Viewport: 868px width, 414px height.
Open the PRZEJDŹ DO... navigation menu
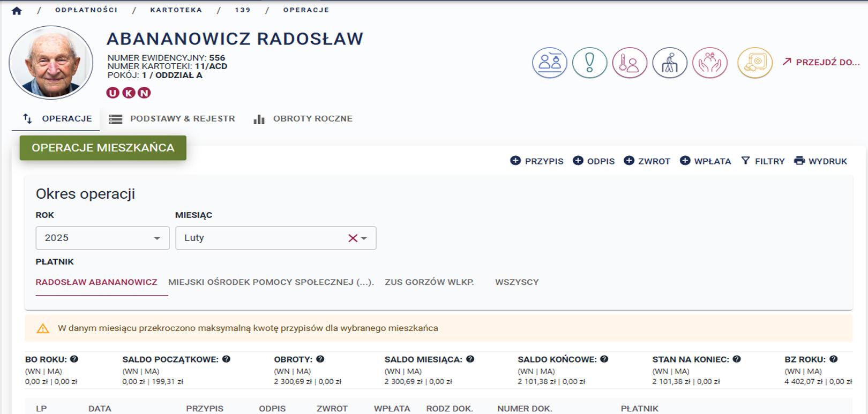click(x=821, y=62)
